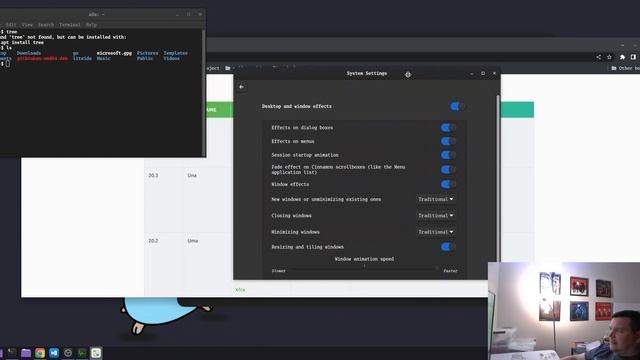
Task: Click 'Downloads' in terminal listing
Action: click(x=29, y=53)
